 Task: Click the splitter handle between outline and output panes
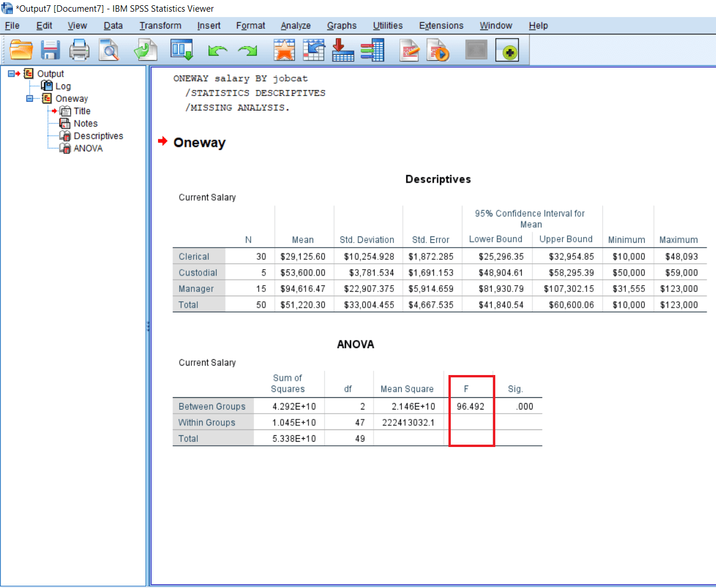[148, 326]
